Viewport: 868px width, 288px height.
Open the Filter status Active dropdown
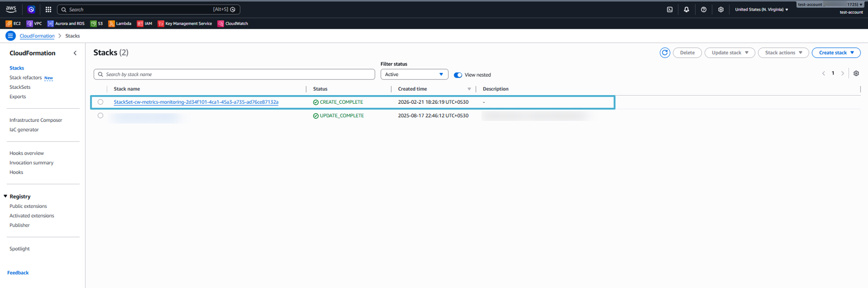414,75
